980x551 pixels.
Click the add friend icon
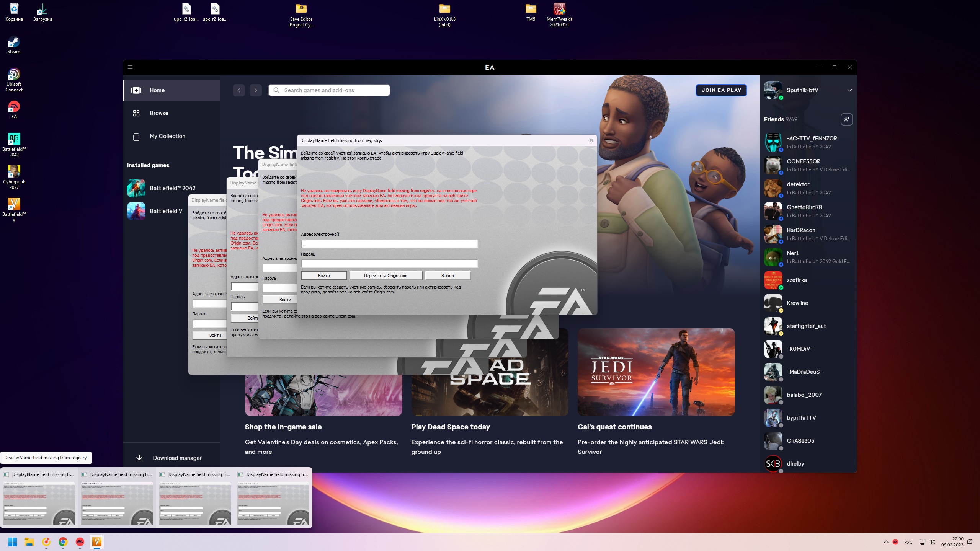tap(846, 119)
